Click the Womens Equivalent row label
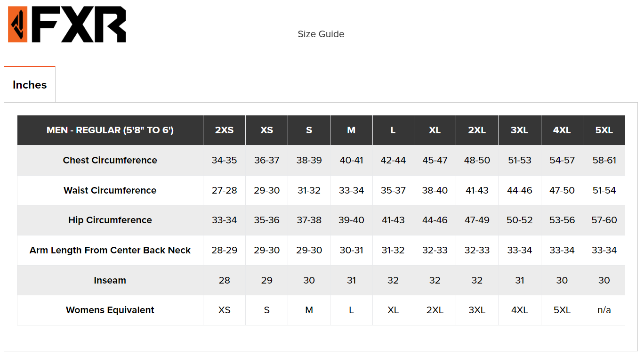This screenshot has height=357, width=644. 110,310
